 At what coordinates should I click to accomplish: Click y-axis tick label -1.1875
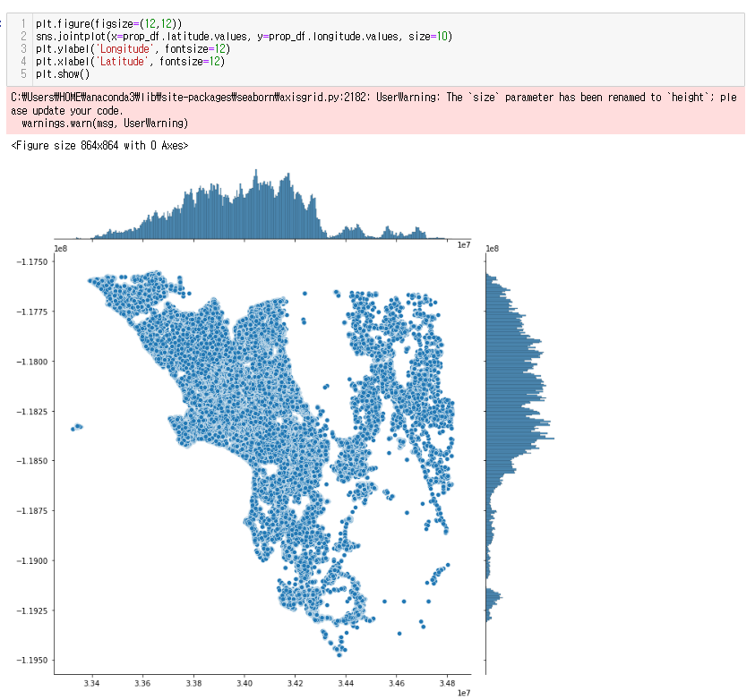pyautogui.click(x=32, y=510)
